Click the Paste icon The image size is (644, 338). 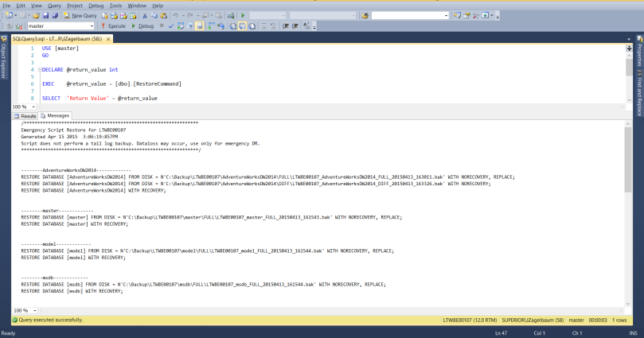click(x=163, y=16)
